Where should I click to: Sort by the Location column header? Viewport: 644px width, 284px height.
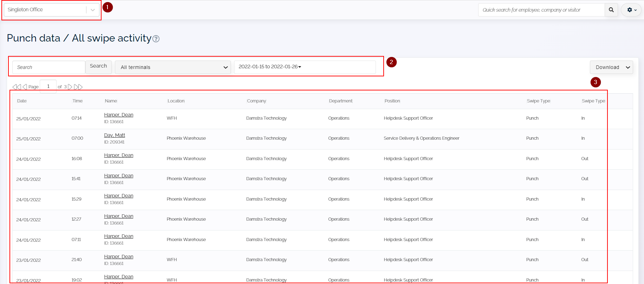(x=176, y=101)
